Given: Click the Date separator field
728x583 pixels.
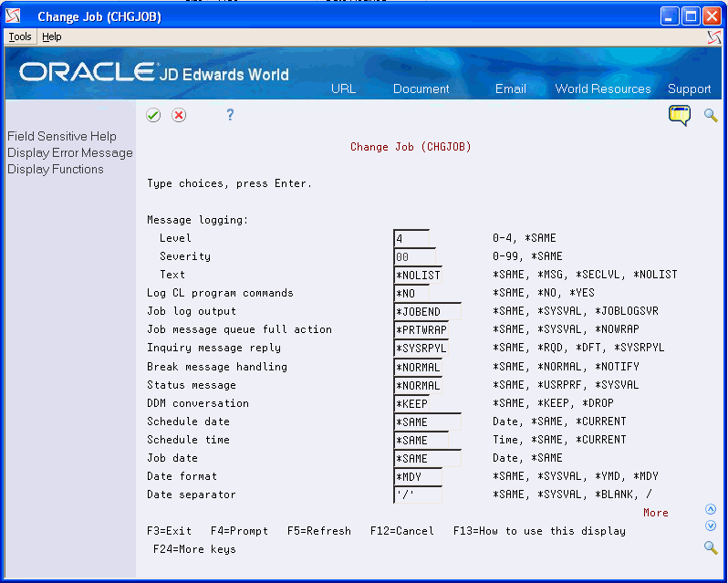Looking at the screenshot, I should pyautogui.click(x=418, y=495).
